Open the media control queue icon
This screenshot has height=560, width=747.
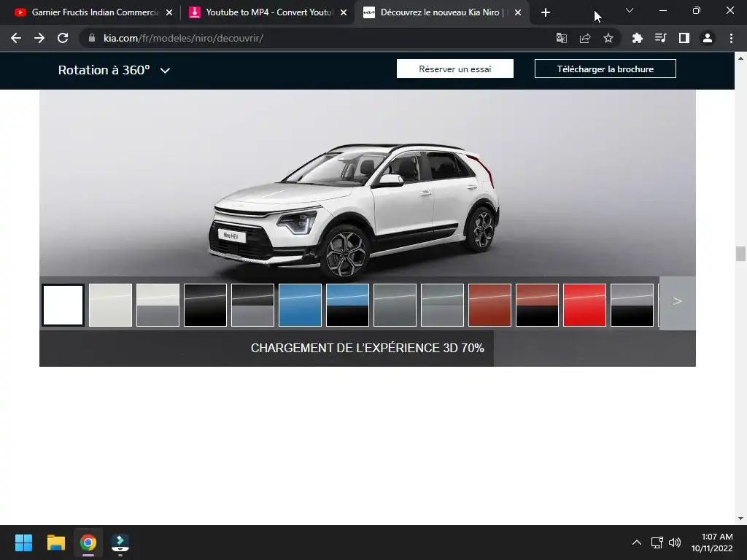(661, 38)
